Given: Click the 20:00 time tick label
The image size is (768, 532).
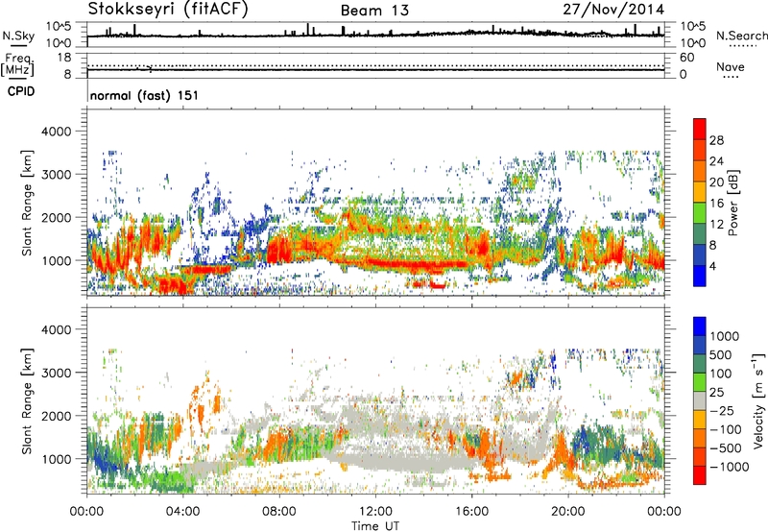Looking at the screenshot, I should [568, 512].
